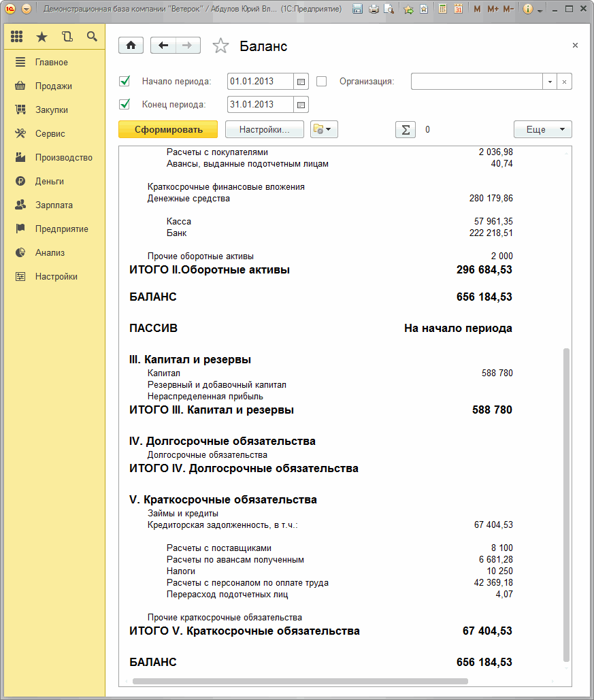Open the sections grid menu icon
The width and height of the screenshot is (594, 700).
[x=17, y=37]
